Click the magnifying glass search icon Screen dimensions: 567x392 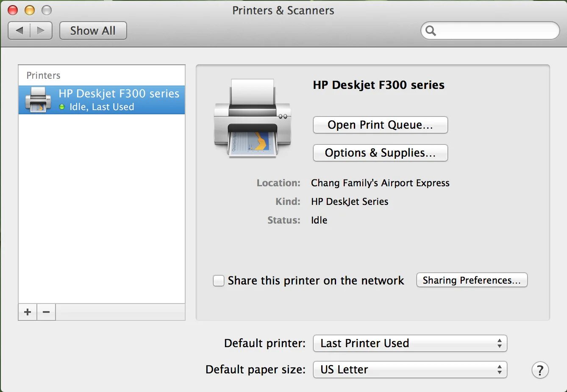point(431,30)
